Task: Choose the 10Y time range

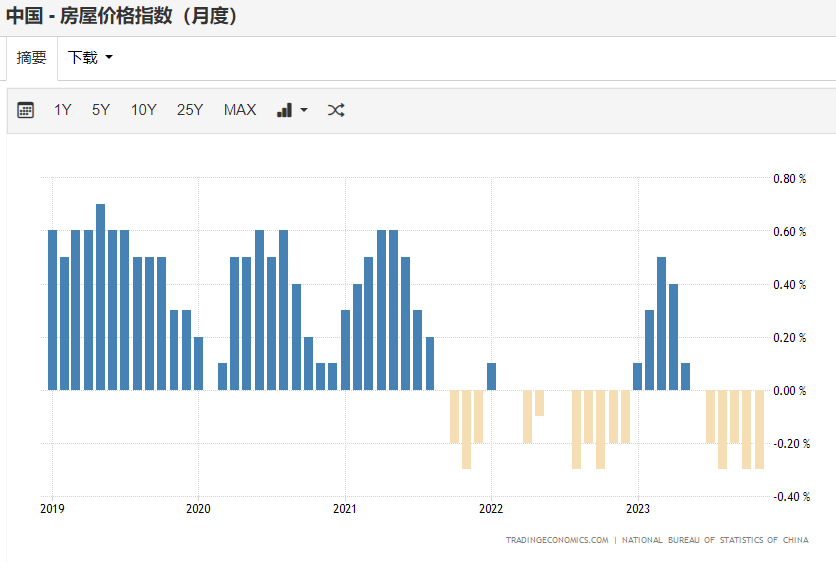Action: [144, 110]
